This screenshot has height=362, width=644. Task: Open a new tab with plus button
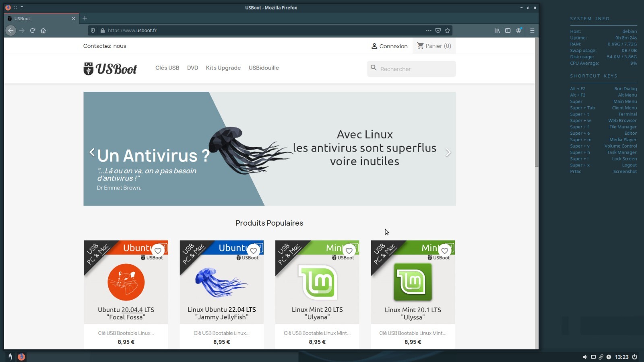tap(85, 18)
